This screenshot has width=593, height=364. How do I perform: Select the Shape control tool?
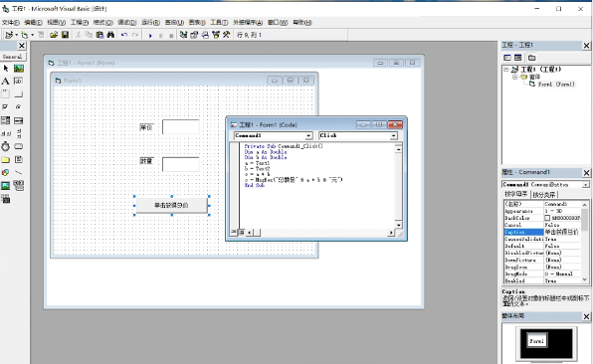[6, 172]
